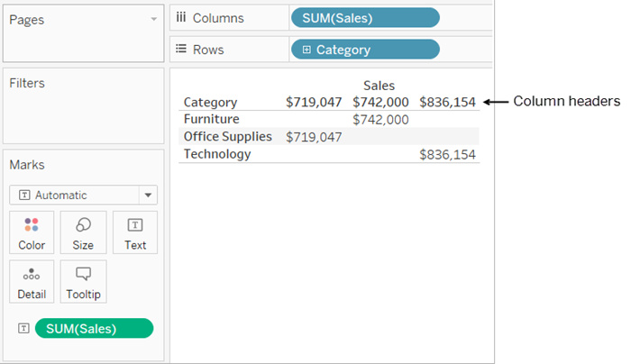
Task: Select the green SUM(Sales) pill in Marks
Action: tap(94, 329)
